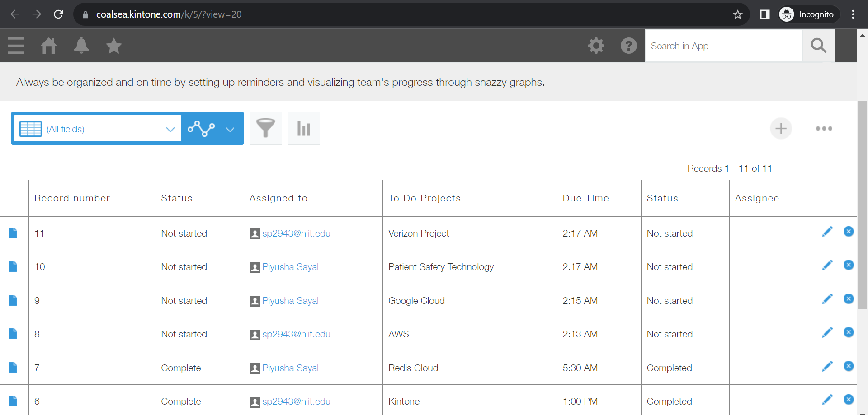Expand the process flow chevron dropdown

[x=230, y=129]
